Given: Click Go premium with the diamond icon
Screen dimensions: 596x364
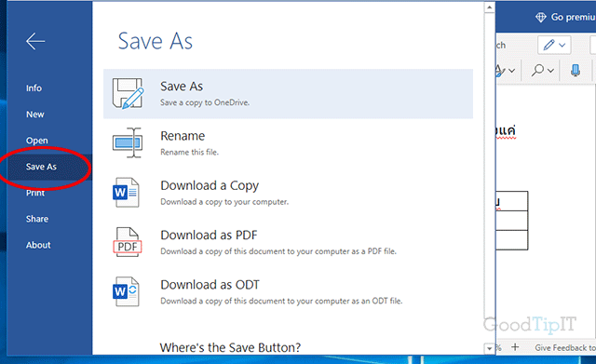Looking at the screenshot, I should tap(565, 17).
